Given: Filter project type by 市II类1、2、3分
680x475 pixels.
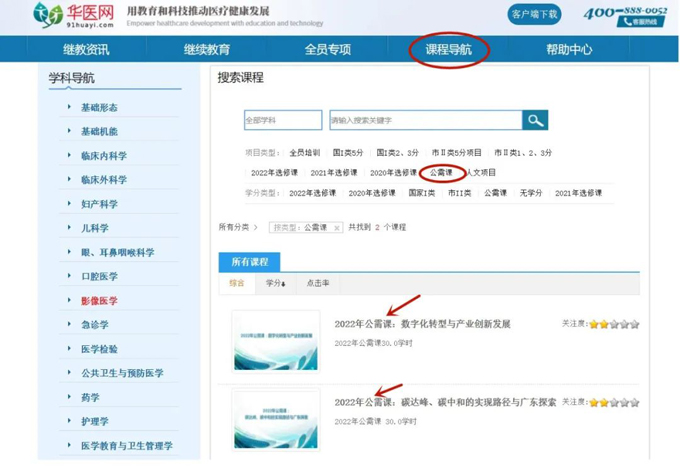Looking at the screenshot, I should [x=523, y=153].
